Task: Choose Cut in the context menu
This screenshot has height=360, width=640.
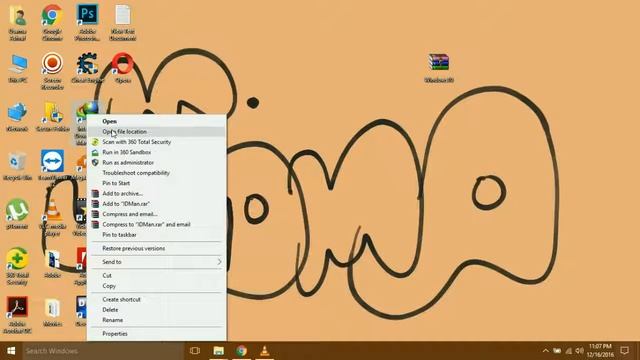Action: pyautogui.click(x=157, y=276)
